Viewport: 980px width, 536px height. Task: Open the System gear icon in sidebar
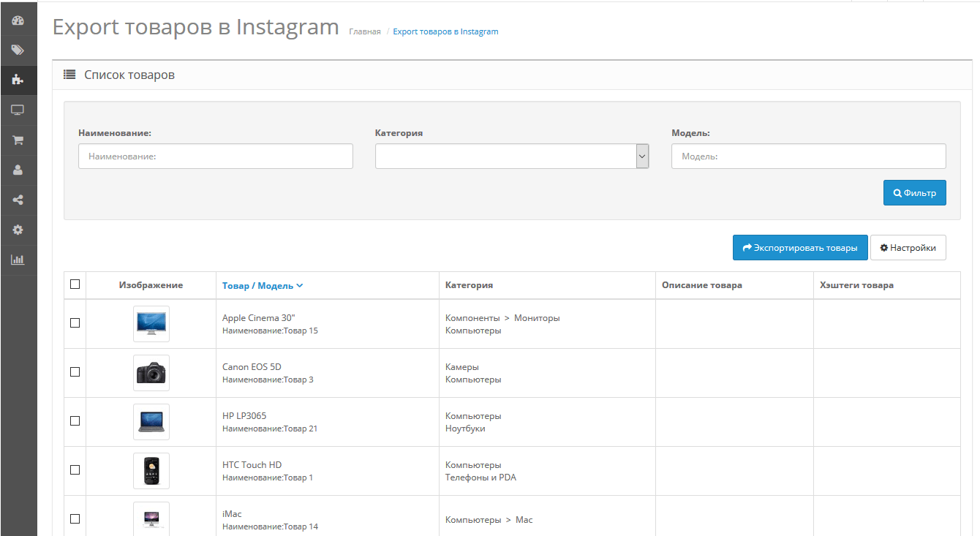click(x=18, y=230)
